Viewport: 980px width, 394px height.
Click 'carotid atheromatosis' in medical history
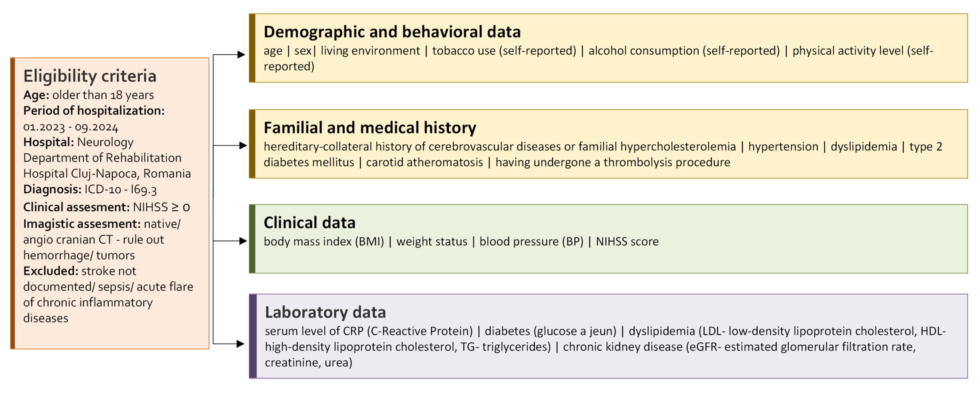pyautogui.click(x=424, y=162)
